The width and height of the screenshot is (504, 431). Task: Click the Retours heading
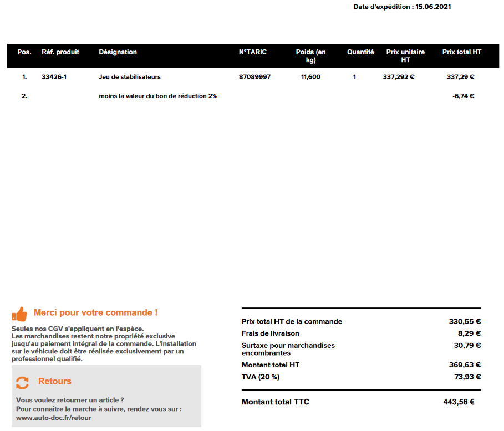(x=54, y=382)
